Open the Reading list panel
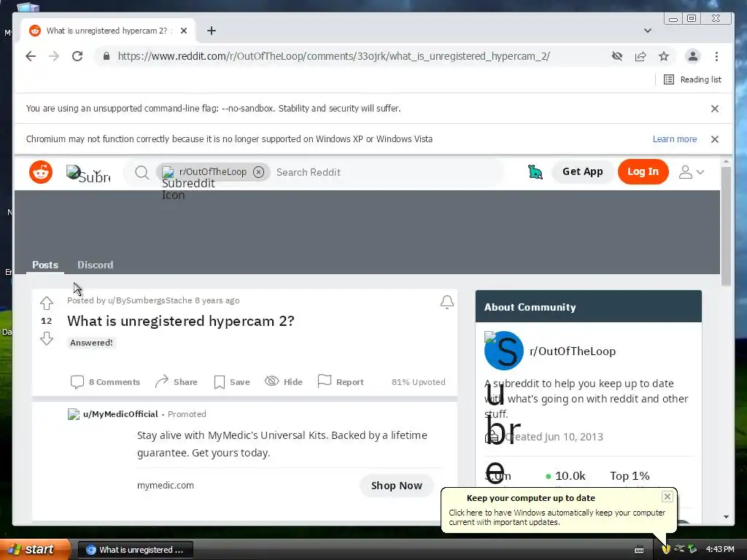The width and height of the screenshot is (747, 560). 693,79
